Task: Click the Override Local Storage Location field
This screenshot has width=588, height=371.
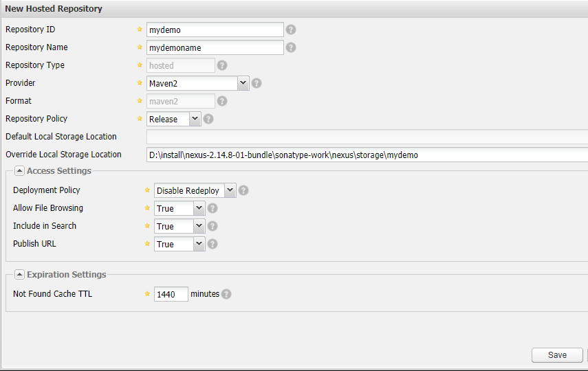Action: [x=367, y=155]
